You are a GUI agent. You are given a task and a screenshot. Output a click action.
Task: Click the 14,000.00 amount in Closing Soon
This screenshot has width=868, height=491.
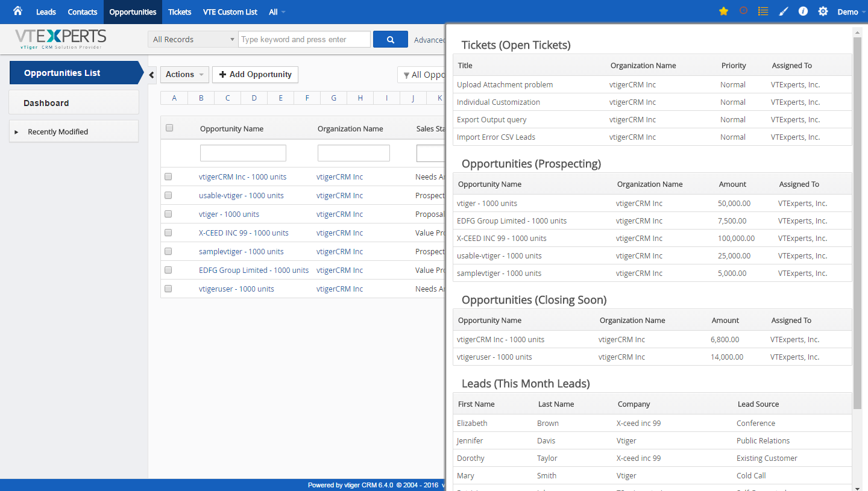pyautogui.click(x=727, y=357)
